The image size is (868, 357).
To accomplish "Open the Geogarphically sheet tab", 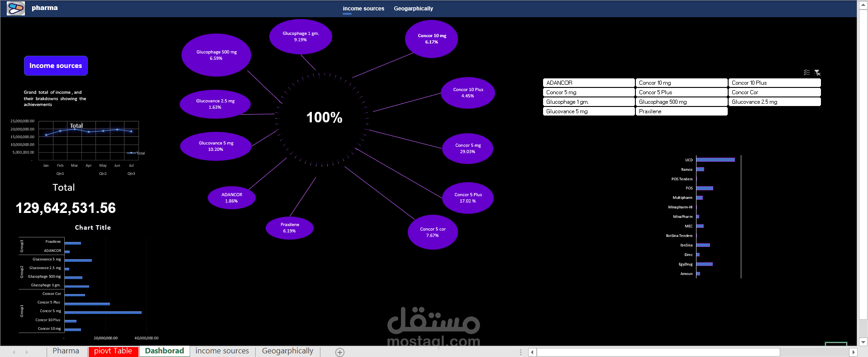I will pyautogui.click(x=287, y=351).
